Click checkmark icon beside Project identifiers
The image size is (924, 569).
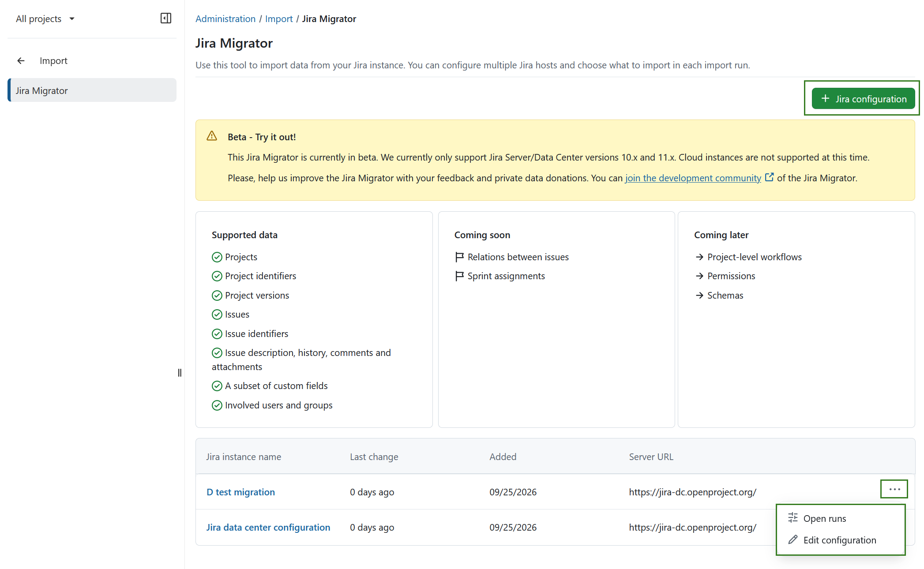[x=217, y=276]
